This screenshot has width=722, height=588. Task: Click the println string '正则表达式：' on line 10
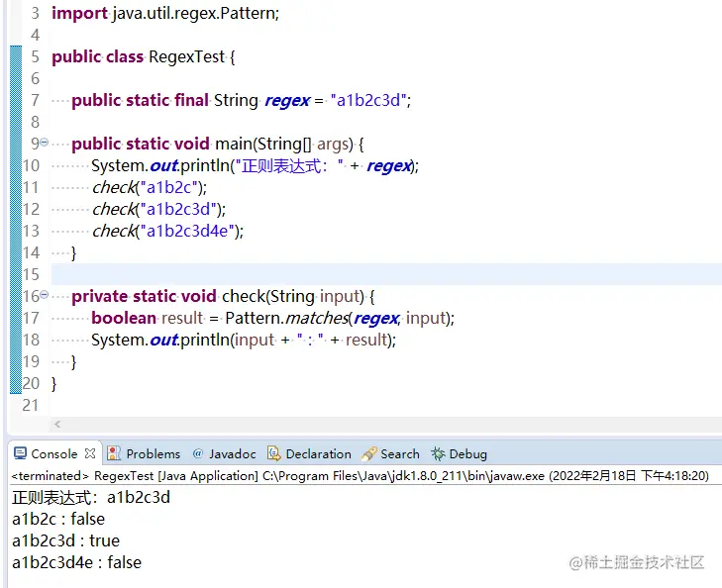289,165
